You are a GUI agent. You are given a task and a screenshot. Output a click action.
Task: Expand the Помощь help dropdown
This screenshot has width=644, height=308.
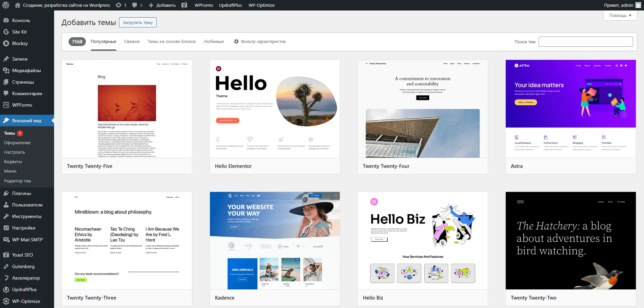(620, 16)
